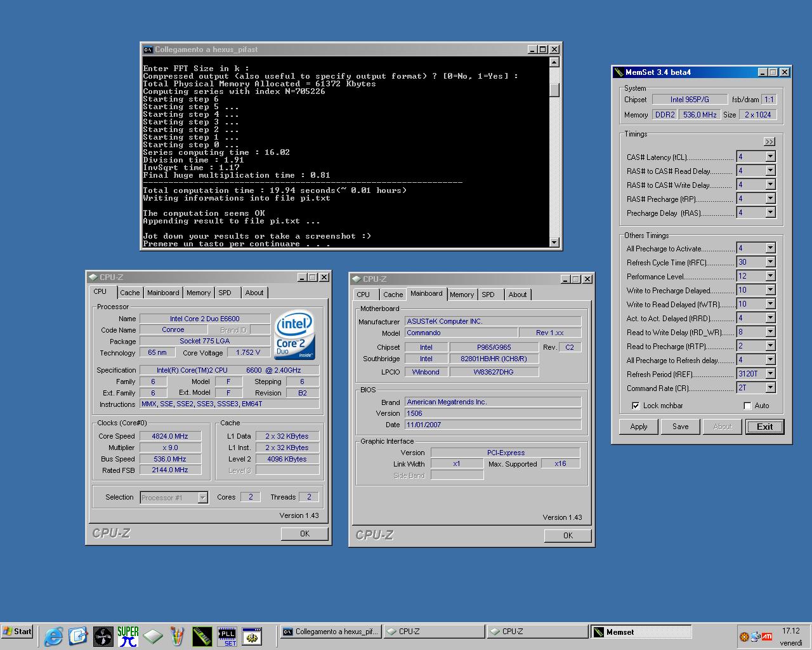Click the MemSet Chipset field Intel 965P/G

[x=690, y=100]
